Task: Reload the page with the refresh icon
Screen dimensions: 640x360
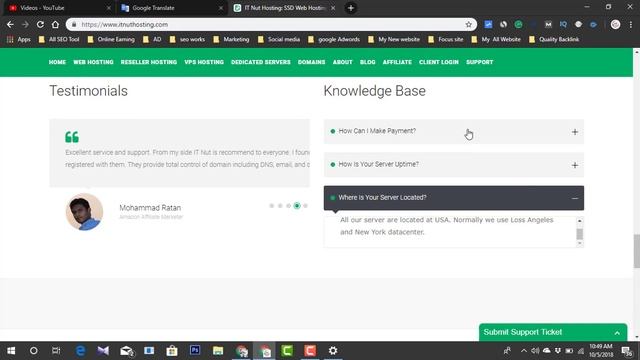Action: coord(40,24)
